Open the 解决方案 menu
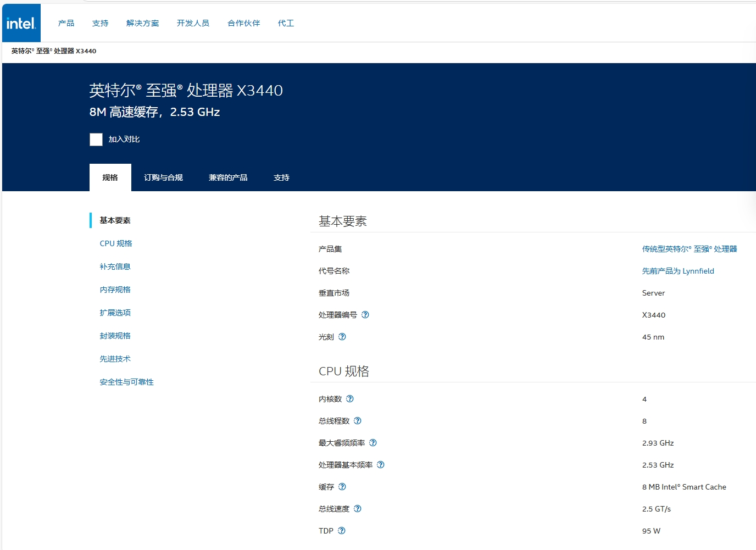 click(x=143, y=23)
